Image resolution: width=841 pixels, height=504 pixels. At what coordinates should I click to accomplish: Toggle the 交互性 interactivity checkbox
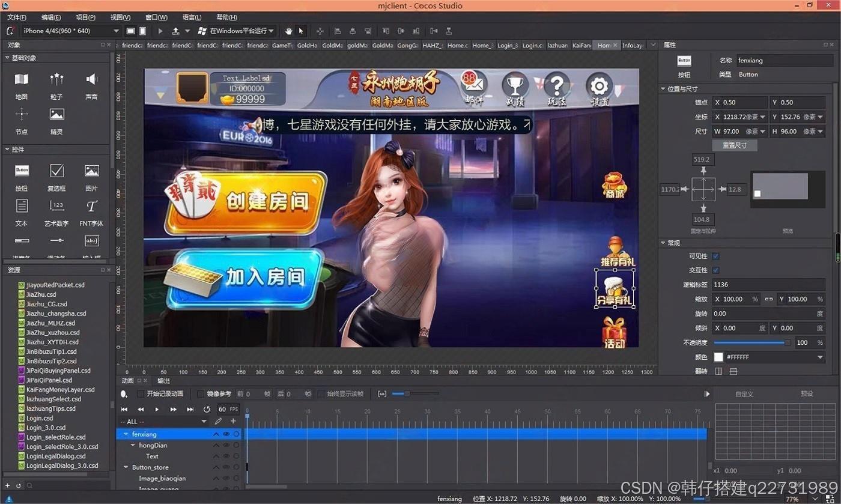point(716,270)
